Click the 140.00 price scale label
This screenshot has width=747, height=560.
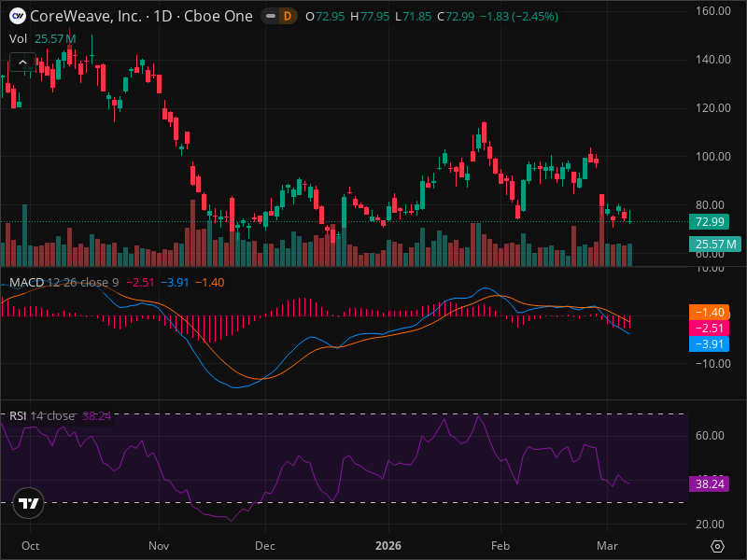(712, 60)
